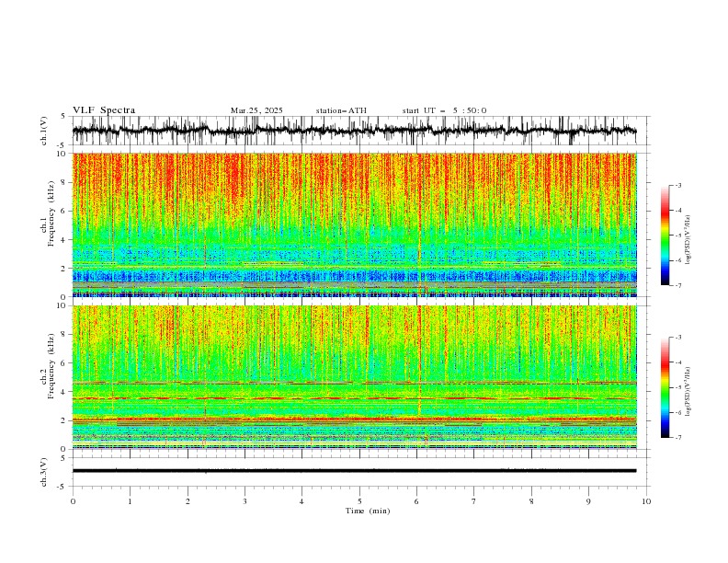This screenshot has height=563, width=728.
Task: Click the ch.2 spectrogram plot
Action: (355, 377)
